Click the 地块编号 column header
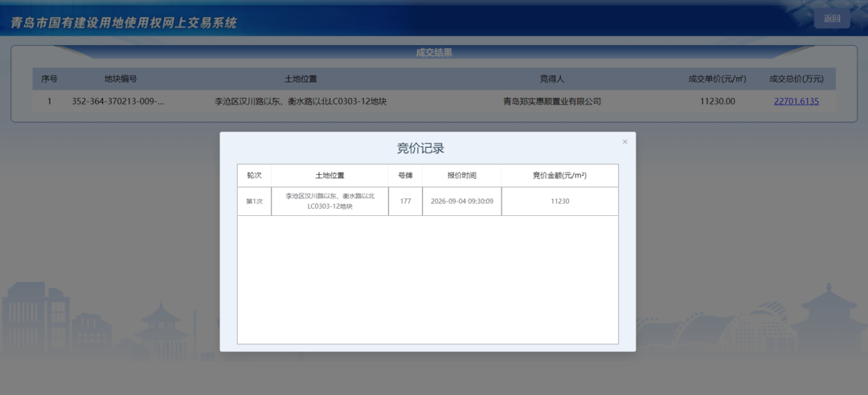This screenshot has width=868, height=395. (x=121, y=79)
